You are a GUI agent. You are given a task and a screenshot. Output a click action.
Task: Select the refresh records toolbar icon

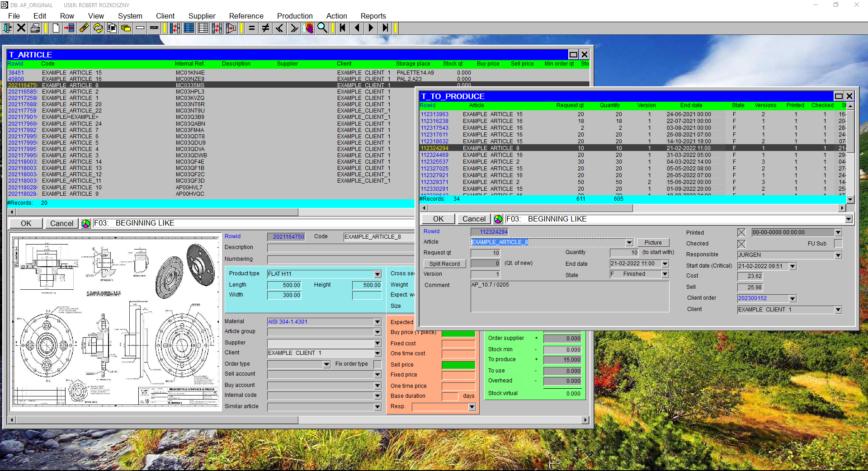98,28
